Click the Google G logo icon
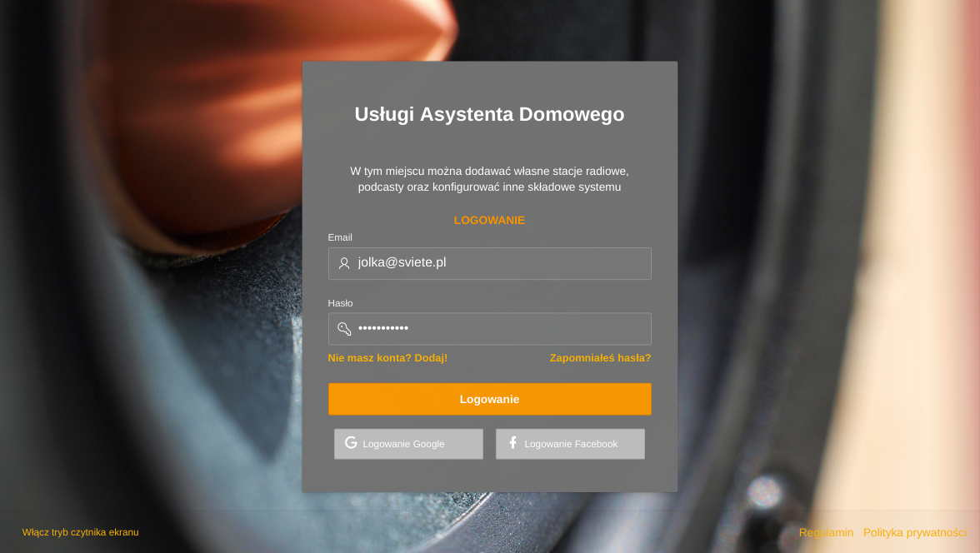 click(x=351, y=442)
